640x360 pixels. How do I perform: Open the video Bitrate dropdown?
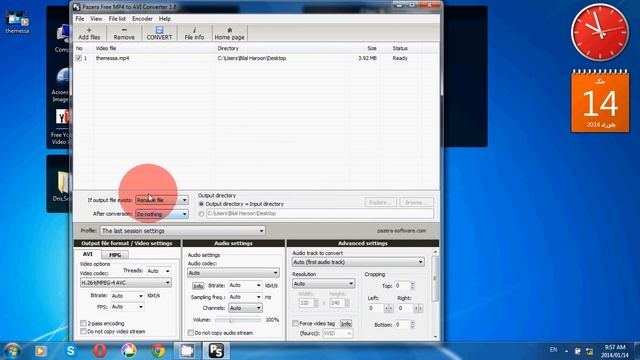pos(127,296)
